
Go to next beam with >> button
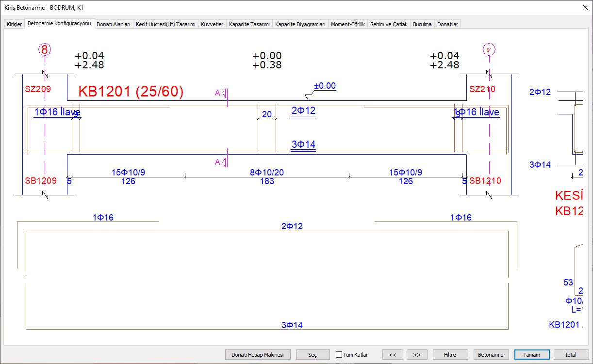click(x=417, y=355)
